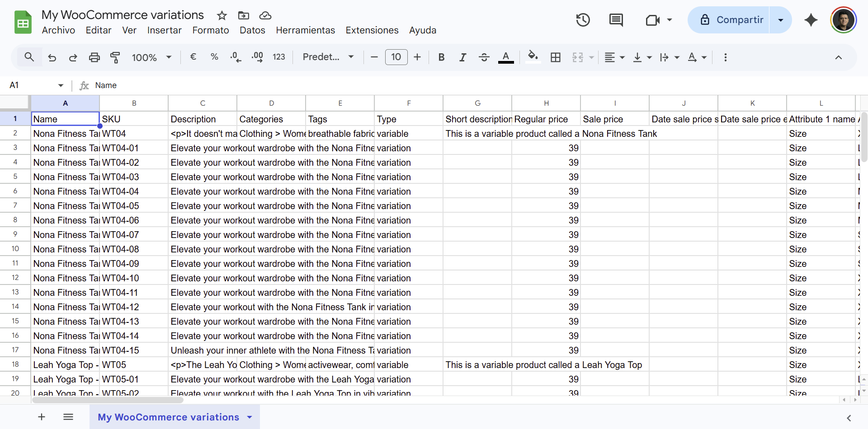Click the Gemini sparkle icon
868x429 pixels.
click(x=811, y=20)
